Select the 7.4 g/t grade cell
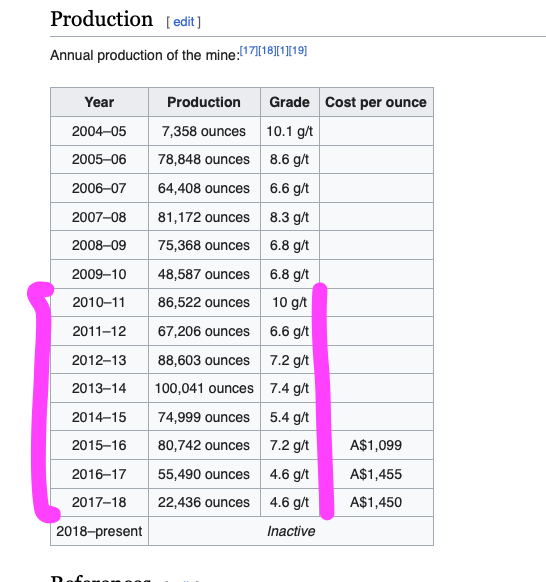Image resolution: width=546 pixels, height=582 pixels. [290, 388]
